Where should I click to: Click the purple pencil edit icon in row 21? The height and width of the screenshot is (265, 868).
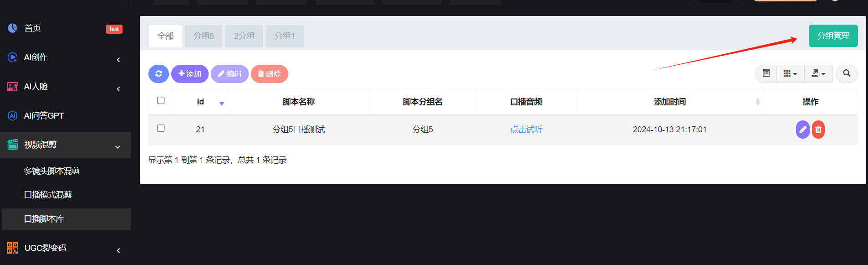pos(803,130)
